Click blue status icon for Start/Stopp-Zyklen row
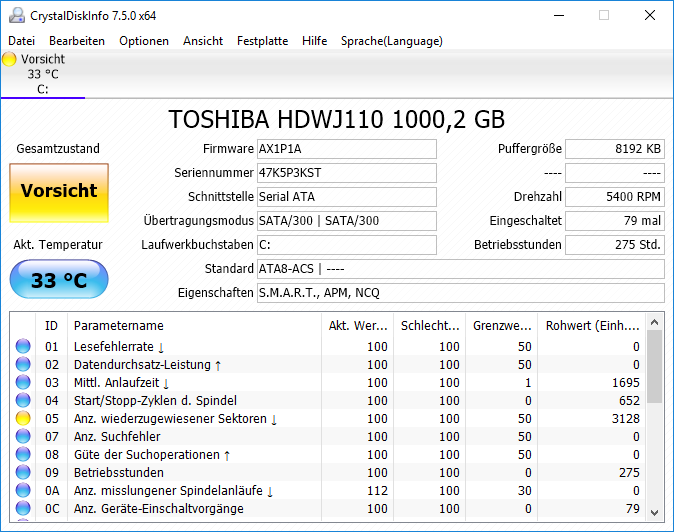The image size is (674, 532). 23,401
